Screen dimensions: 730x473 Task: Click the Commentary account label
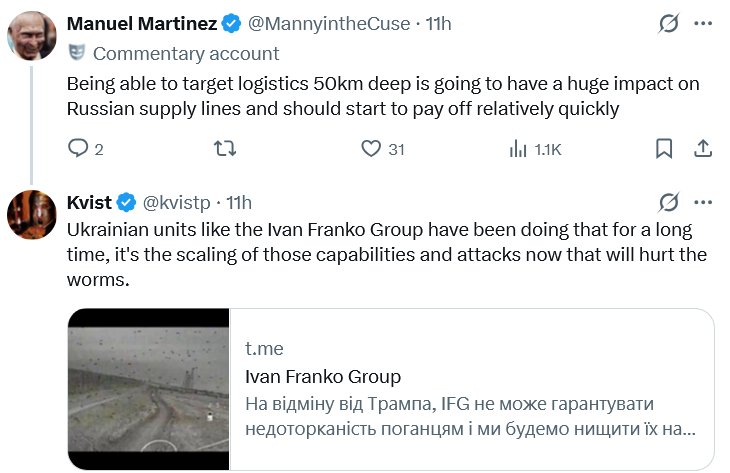tap(185, 53)
